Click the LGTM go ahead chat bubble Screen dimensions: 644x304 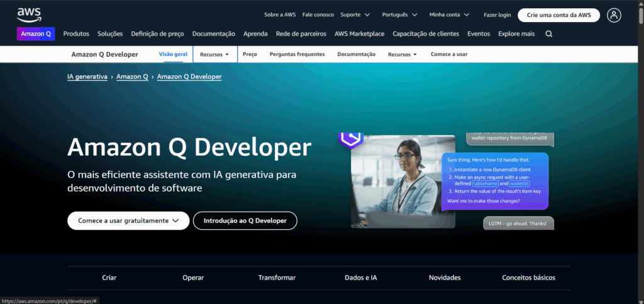[x=518, y=223]
